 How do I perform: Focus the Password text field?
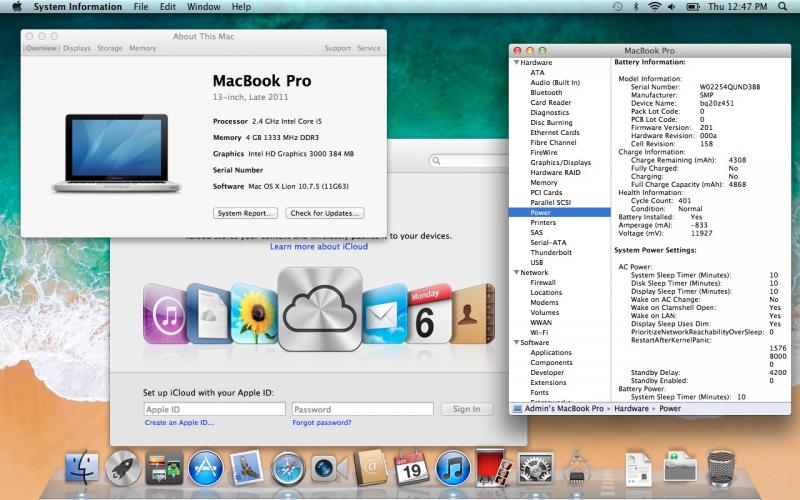click(x=363, y=409)
